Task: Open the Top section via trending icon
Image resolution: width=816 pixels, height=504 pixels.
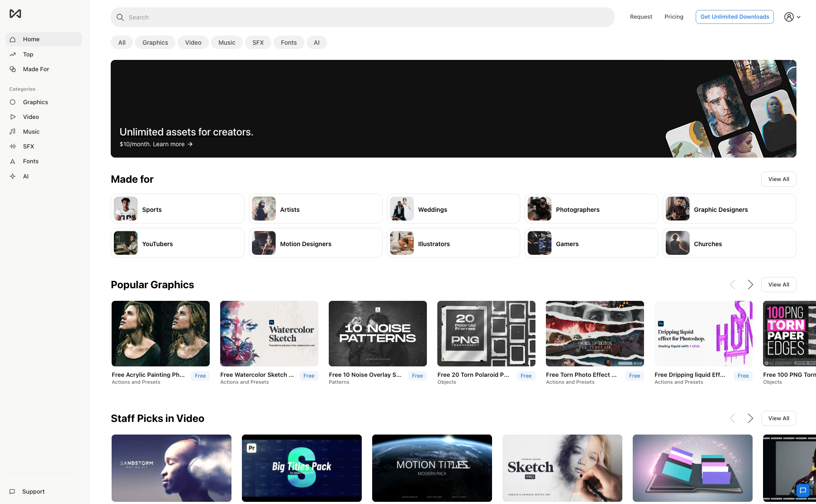Action: pos(13,54)
